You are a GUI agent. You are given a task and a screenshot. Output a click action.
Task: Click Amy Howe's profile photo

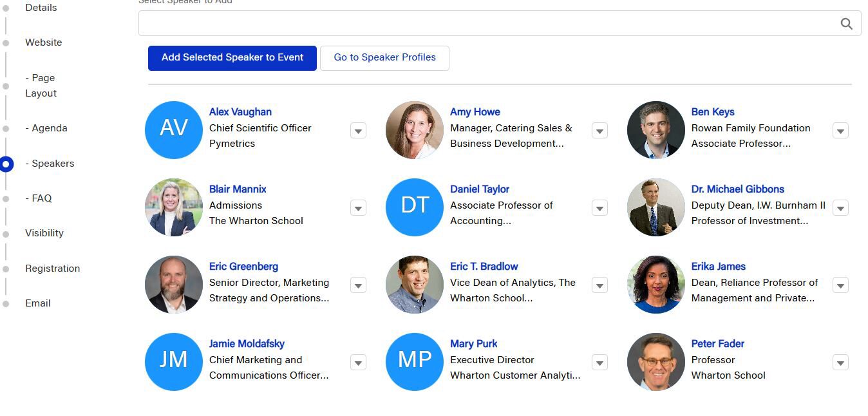click(x=415, y=129)
